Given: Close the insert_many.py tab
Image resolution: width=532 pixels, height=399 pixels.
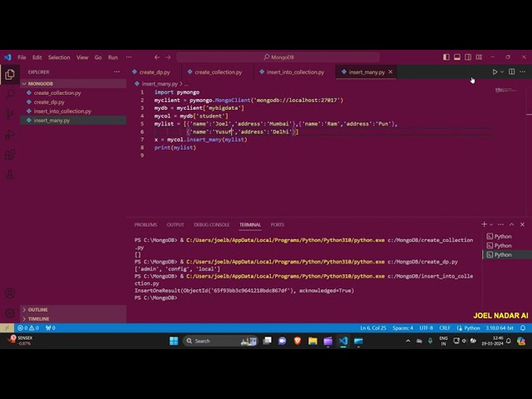Looking at the screenshot, I should point(391,72).
